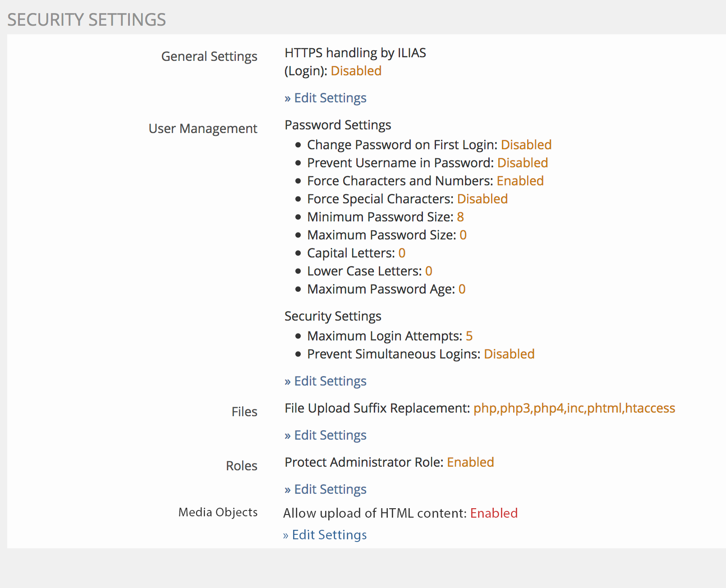Click the Maximum Password Age value
Screen dimensions: 726x588
462,289
